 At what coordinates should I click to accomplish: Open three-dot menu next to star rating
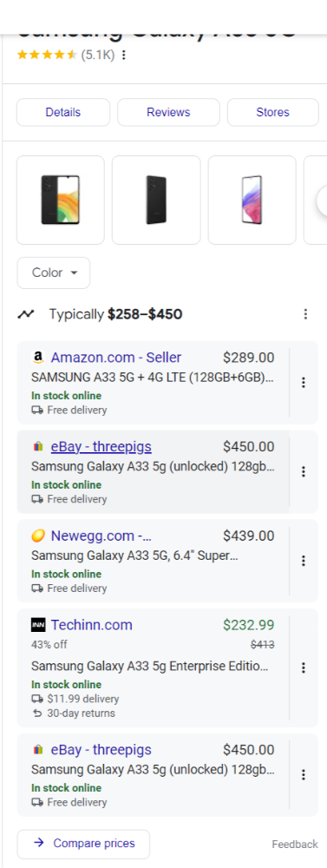tap(124, 56)
